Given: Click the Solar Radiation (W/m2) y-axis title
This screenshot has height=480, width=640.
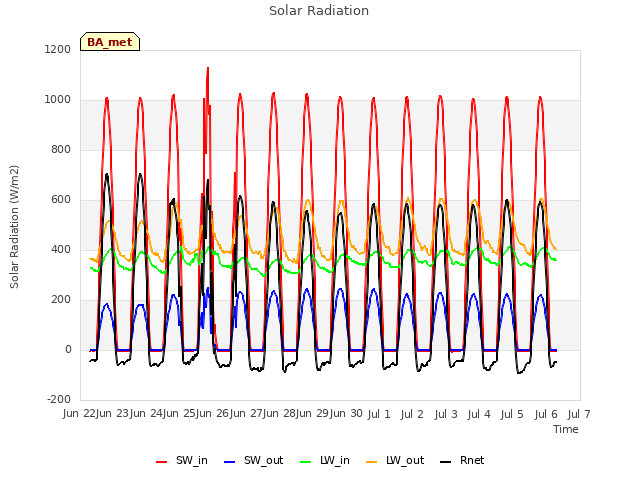Looking at the screenshot, I should point(14,227).
